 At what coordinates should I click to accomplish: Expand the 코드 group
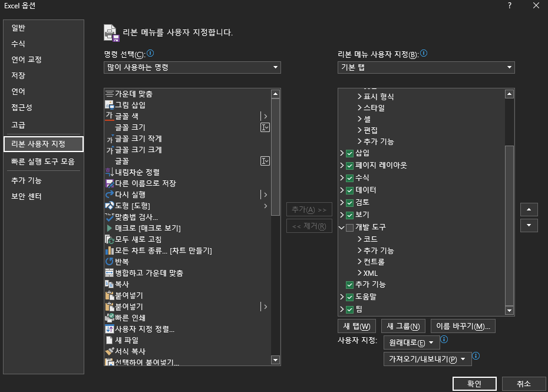click(x=359, y=239)
